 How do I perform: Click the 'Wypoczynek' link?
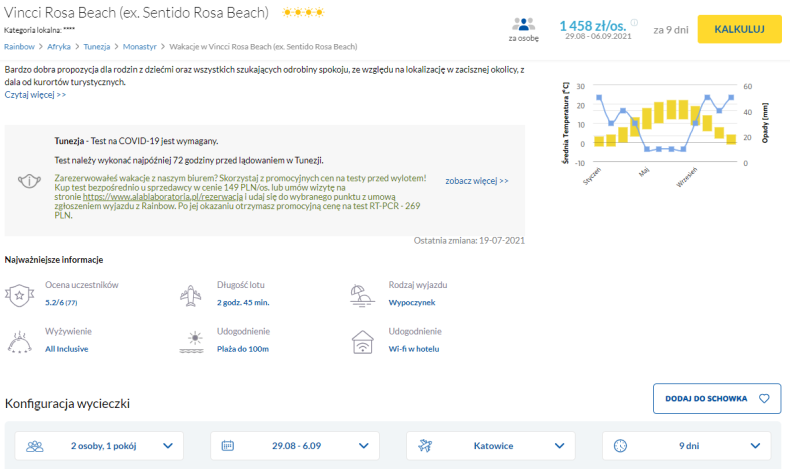pyautogui.click(x=412, y=302)
